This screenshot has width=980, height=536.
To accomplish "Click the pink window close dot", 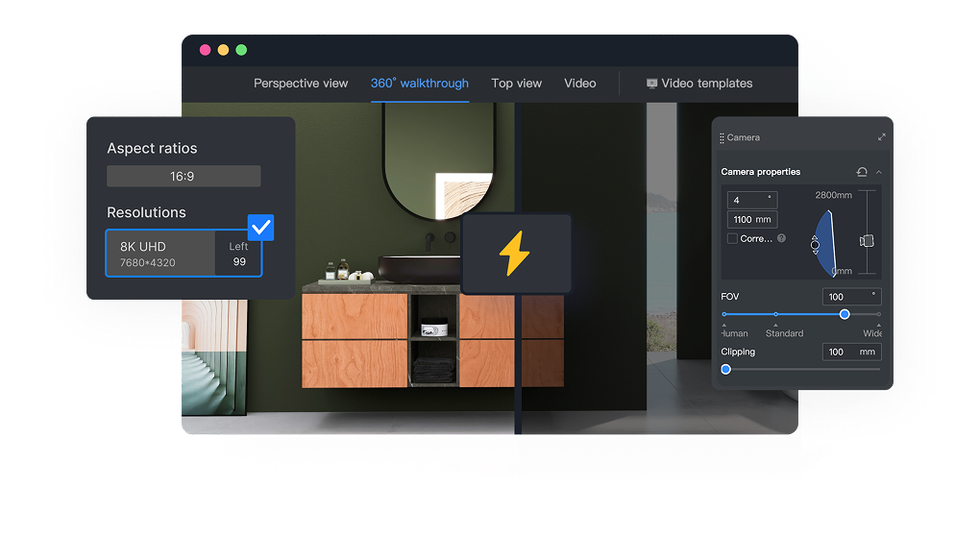I will pos(205,50).
